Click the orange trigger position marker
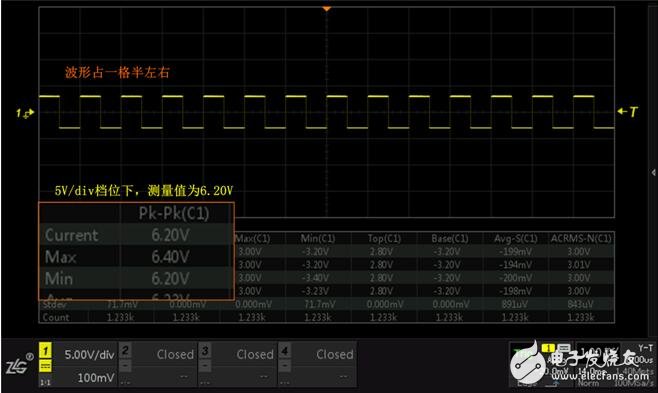 point(326,9)
